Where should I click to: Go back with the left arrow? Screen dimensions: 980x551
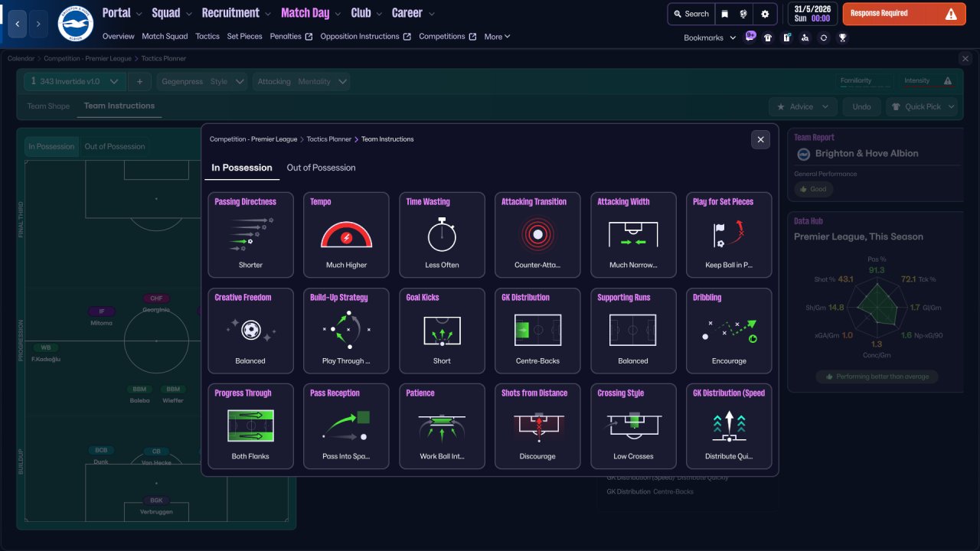click(18, 24)
